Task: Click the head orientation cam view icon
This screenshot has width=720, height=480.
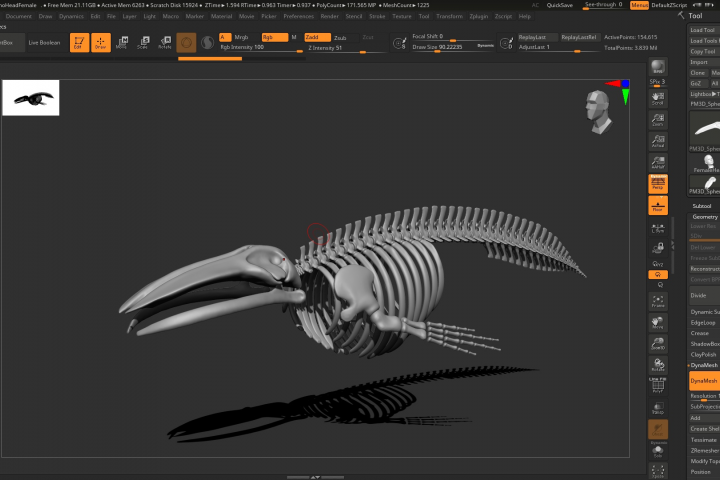Action: click(597, 112)
